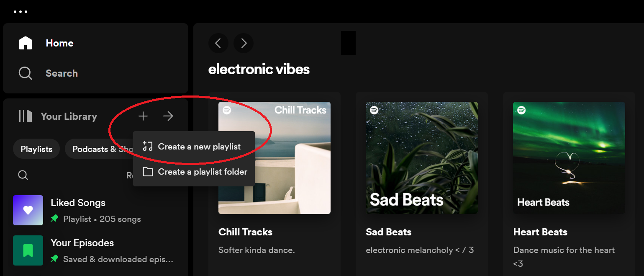The height and width of the screenshot is (276, 644).
Task: Open the Liked Songs playlist
Action: [x=78, y=202]
